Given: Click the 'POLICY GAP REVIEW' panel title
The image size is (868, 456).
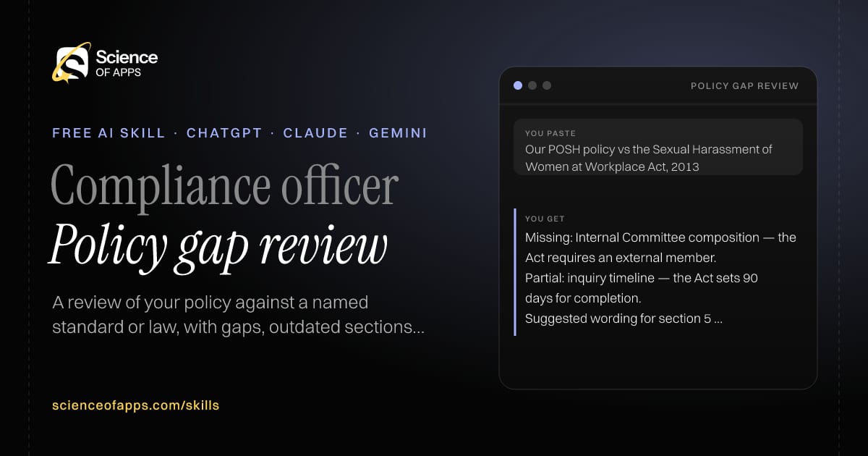Looking at the screenshot, I should coord(745,86).
